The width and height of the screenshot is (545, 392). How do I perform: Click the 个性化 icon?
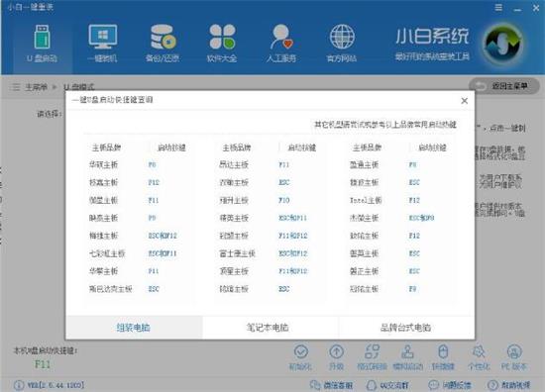tap(479, 352)
